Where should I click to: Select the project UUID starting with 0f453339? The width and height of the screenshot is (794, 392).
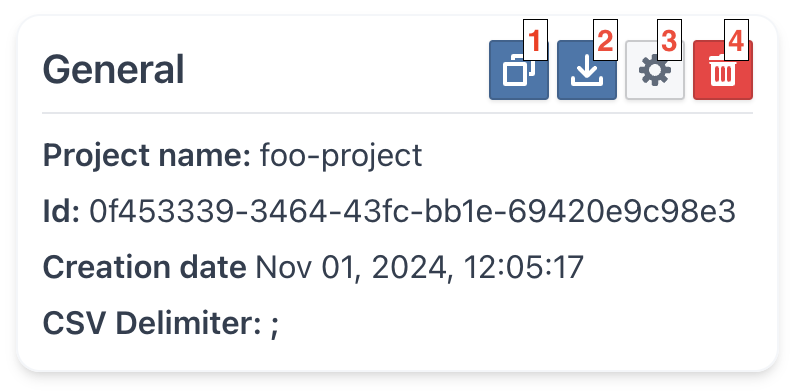412,212
